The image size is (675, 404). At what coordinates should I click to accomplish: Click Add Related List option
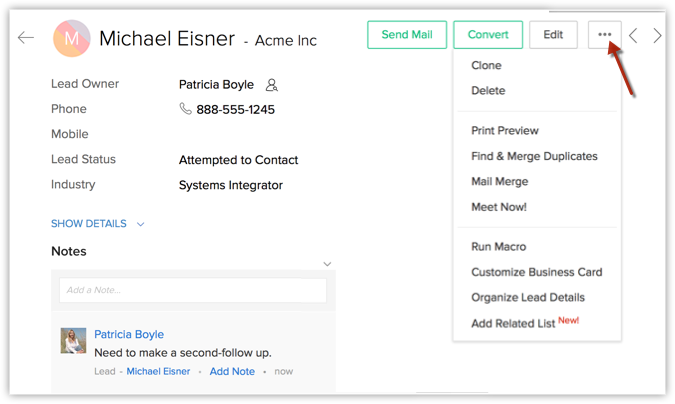pyautogui.click(x=515, y=323)
